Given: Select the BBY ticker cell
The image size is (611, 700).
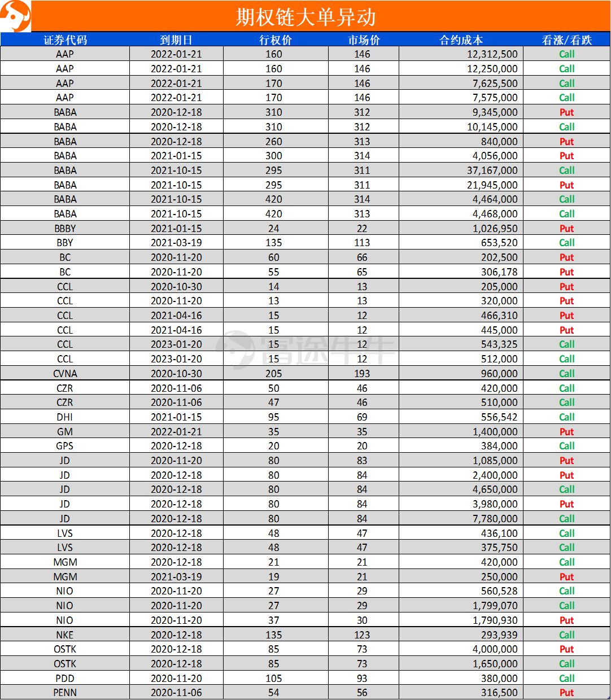Looking at the screenshot, I should click(x=65, y=243).
